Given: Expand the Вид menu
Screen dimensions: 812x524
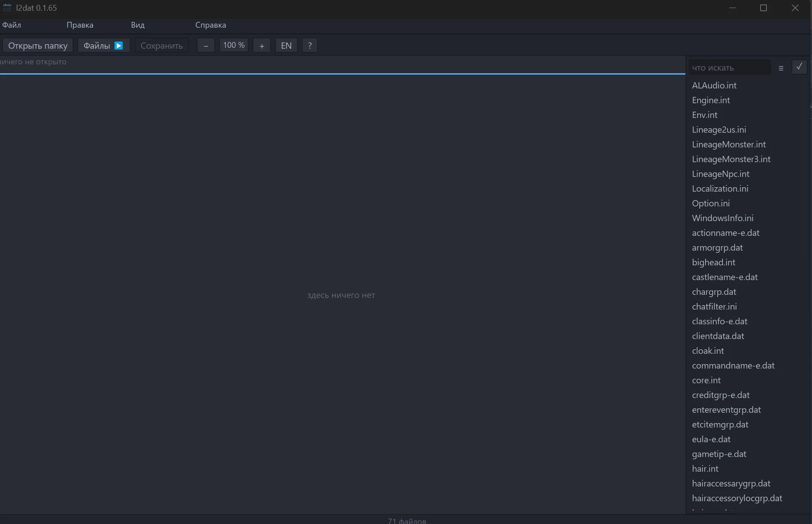Looking at the screenshot, I should coord(138,25).
